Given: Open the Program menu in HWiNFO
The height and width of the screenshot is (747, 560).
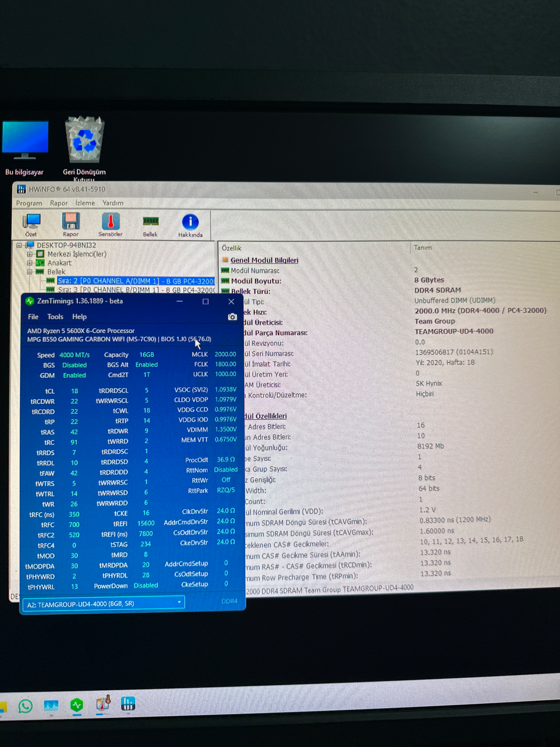Looking at the screenshot, I should coord(29,203).
